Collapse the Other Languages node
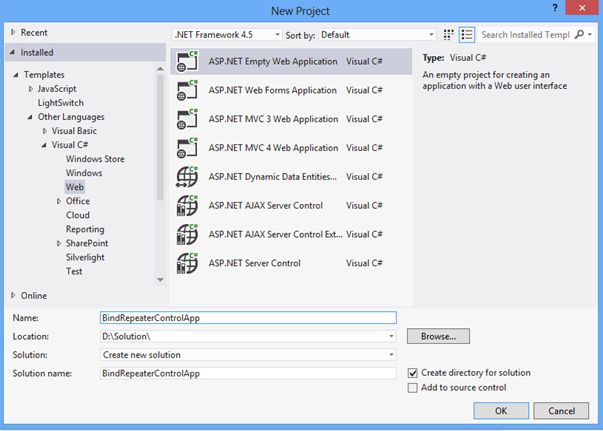Screen dimensions: 603x431 [30, 117]
